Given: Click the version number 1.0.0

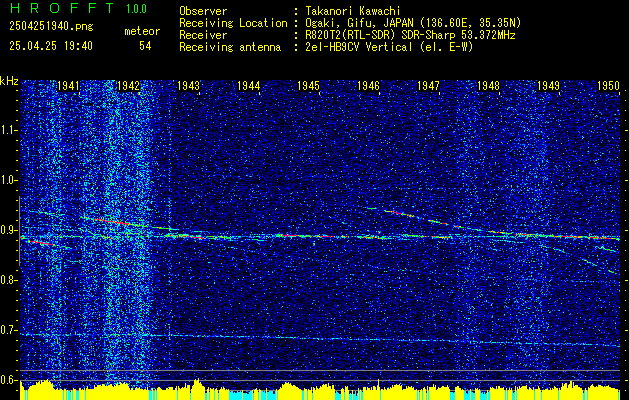Looking at the screenshot, I should pos(136,9).
